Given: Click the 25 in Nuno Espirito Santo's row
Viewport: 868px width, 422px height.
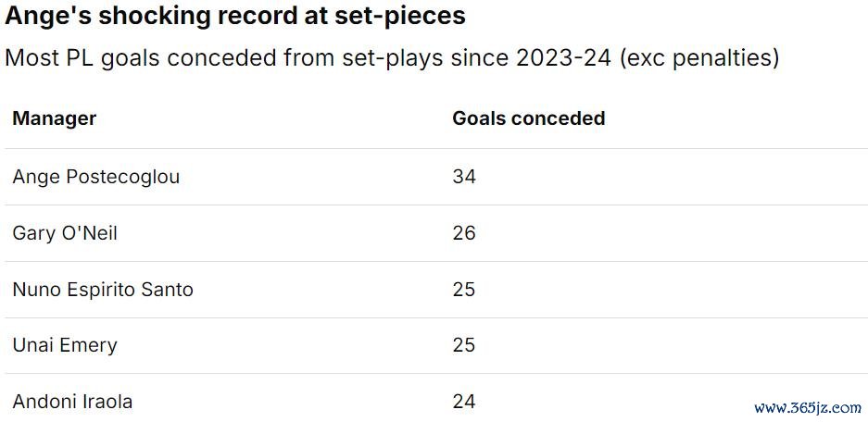Looking at the screenshot, I should pyautogui.click(x=464, y=290).
